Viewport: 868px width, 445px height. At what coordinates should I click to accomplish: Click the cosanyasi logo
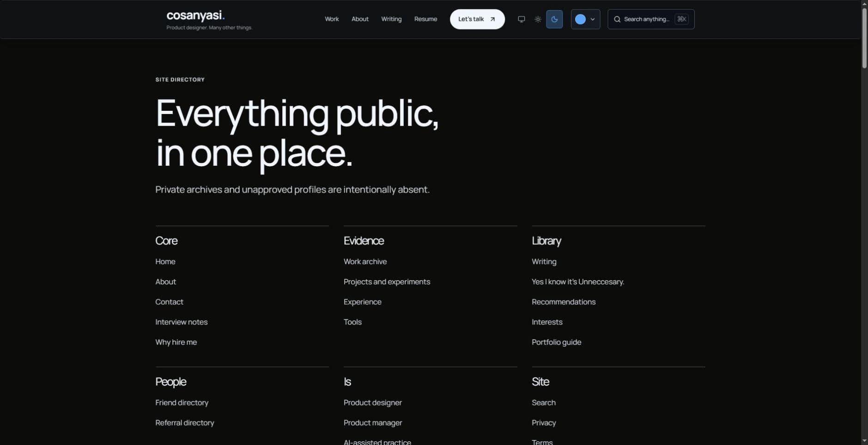(195, 16)
